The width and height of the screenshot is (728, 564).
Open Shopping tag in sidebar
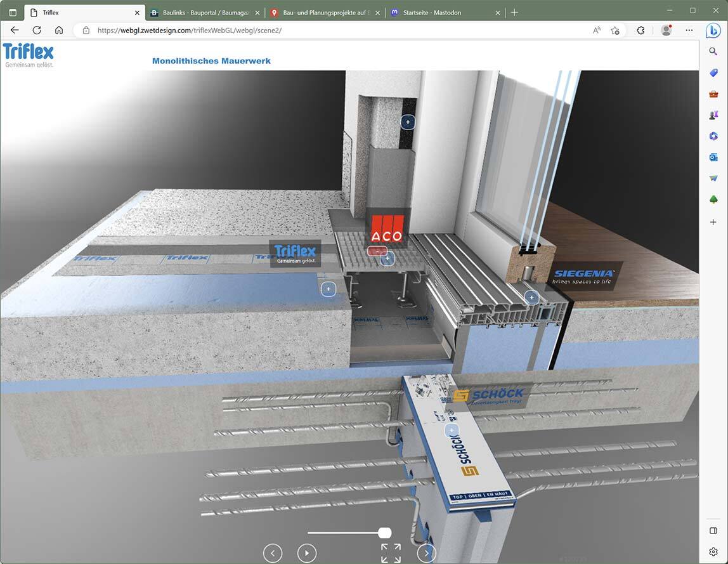(713, 72)
